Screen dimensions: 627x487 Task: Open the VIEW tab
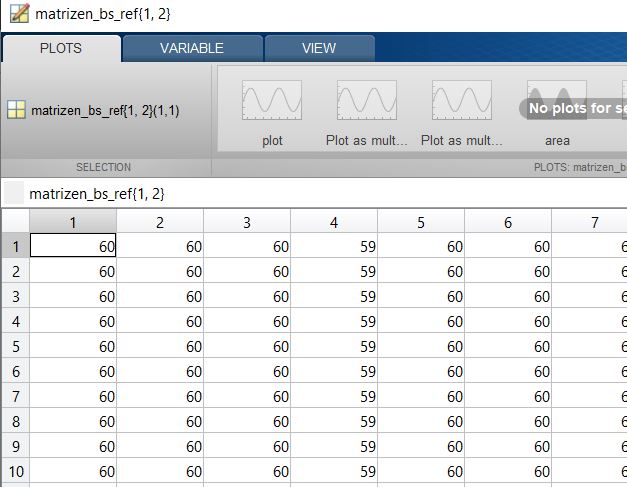click(x=319, y=48)
